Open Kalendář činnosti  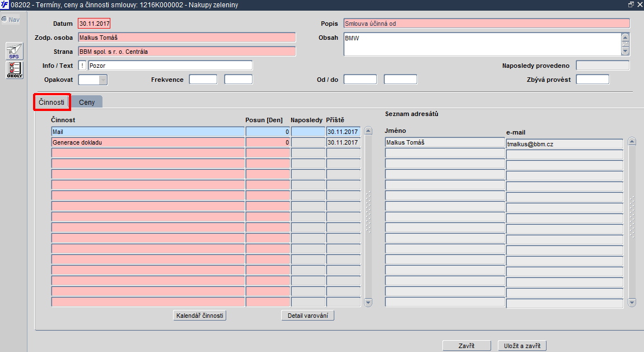pyautogui.click(x=199, y=316)
